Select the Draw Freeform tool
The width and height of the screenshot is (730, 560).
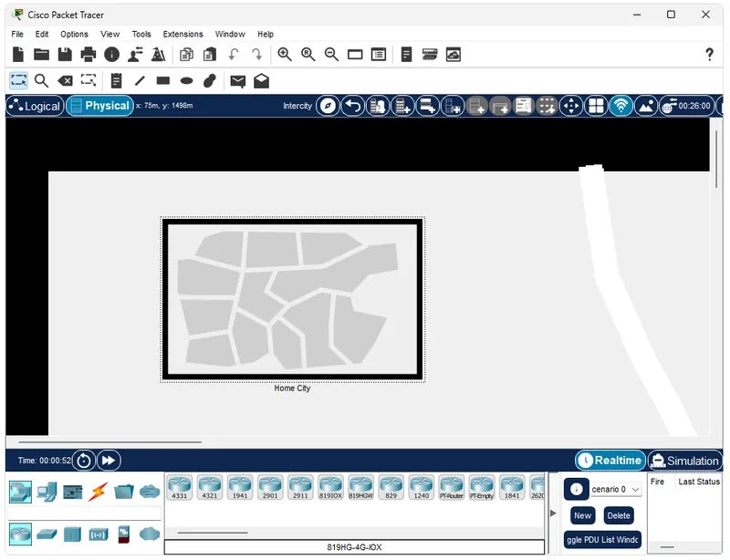[x=210, y=81]
